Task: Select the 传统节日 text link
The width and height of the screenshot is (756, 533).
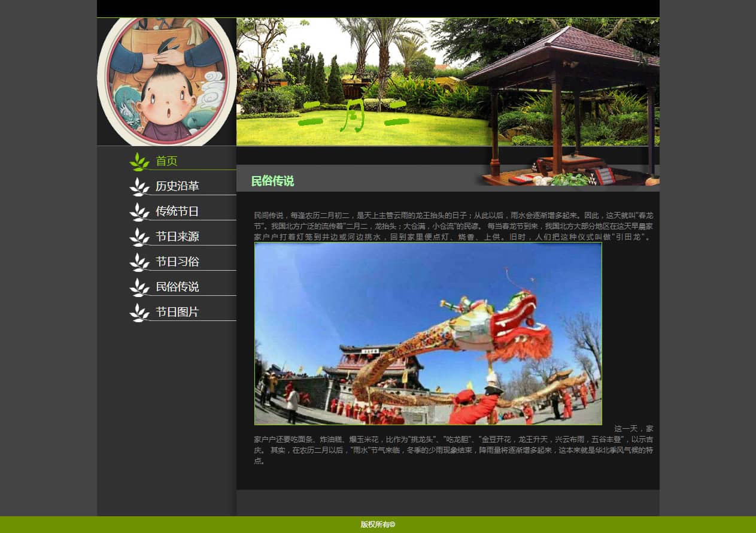Action: pos(177,211)
